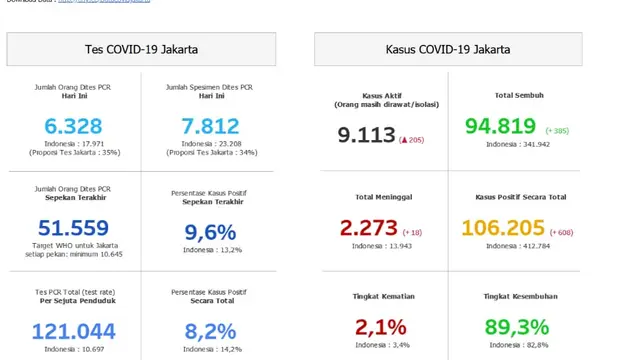Click the Persentase Kasus Positif Secara Total label

click(209, 296)
